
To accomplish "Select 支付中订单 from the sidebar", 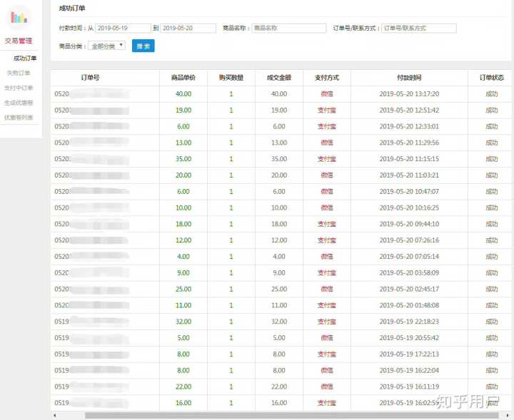I will pyautogui.click(x=19, y=88).
